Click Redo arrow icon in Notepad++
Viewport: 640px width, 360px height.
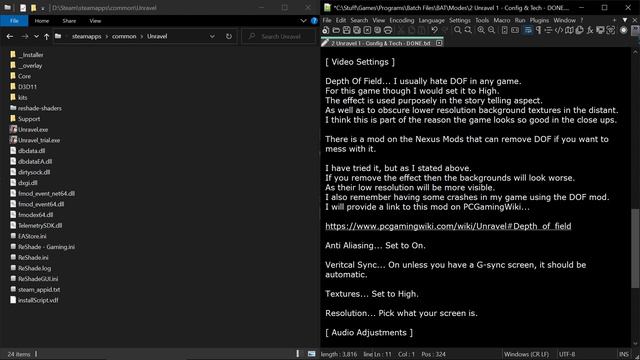pos(445,30)
